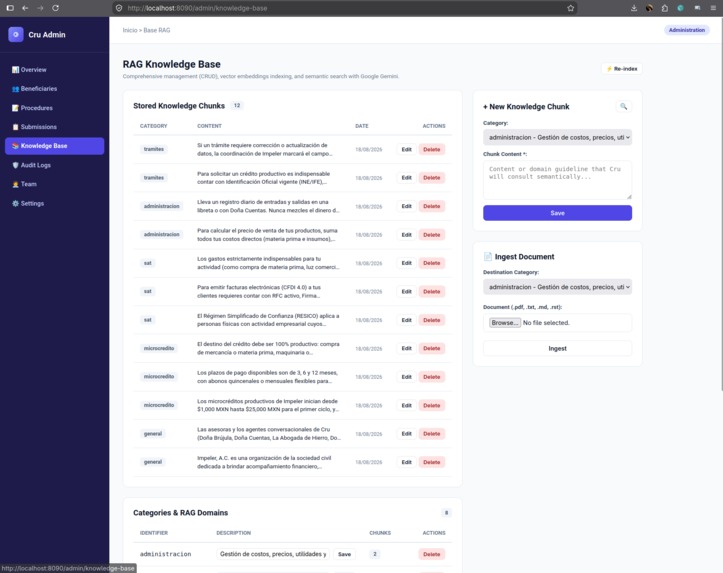723x573 pixels.
Task: Edit the chunk 'Los microcréditos productivos de Impeler'
Action: tap(406, 405)
